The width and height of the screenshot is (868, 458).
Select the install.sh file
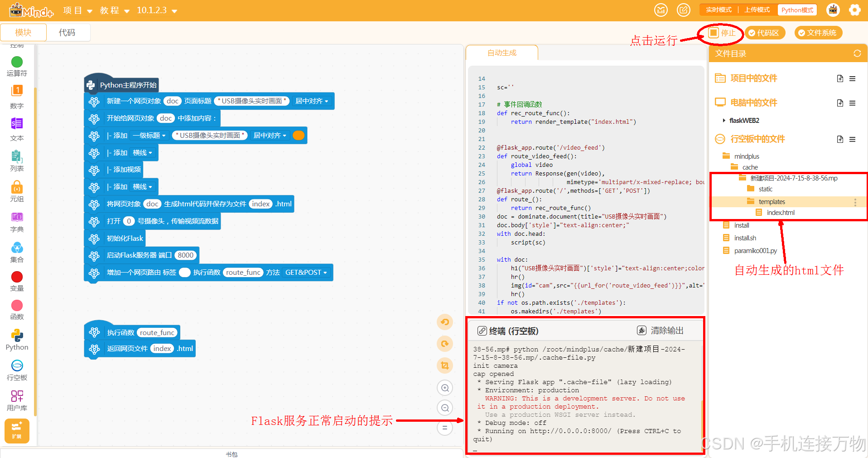(745, 238)
